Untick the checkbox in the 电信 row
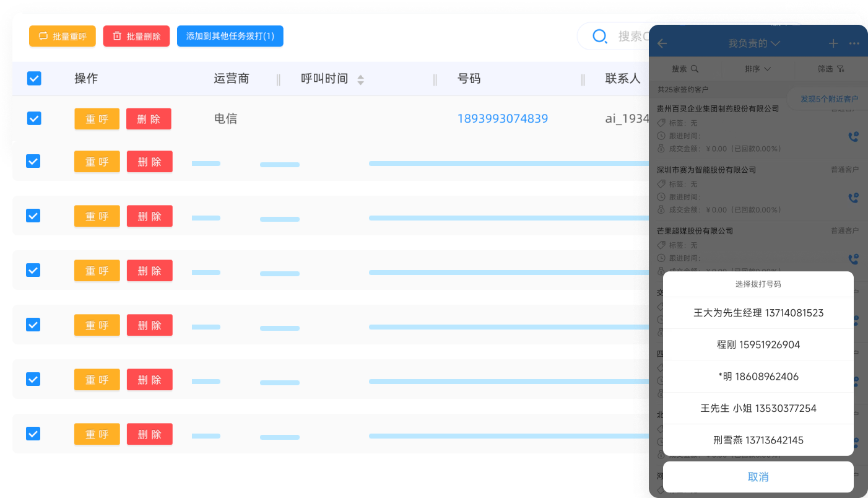Screen dimensions: 868x498 34,118
